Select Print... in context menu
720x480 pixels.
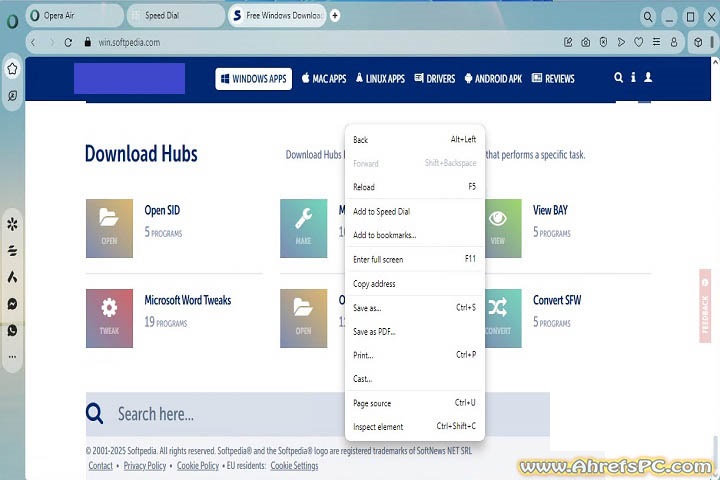[415, 355]
